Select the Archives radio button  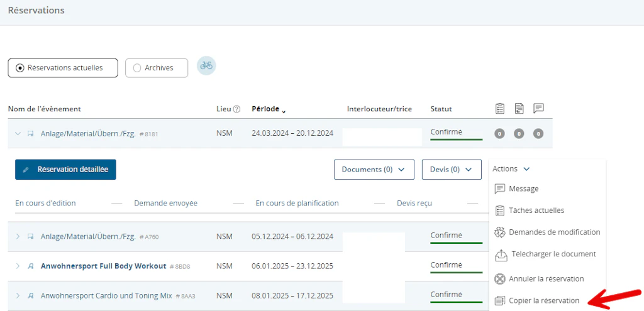(x=137, y=68)
